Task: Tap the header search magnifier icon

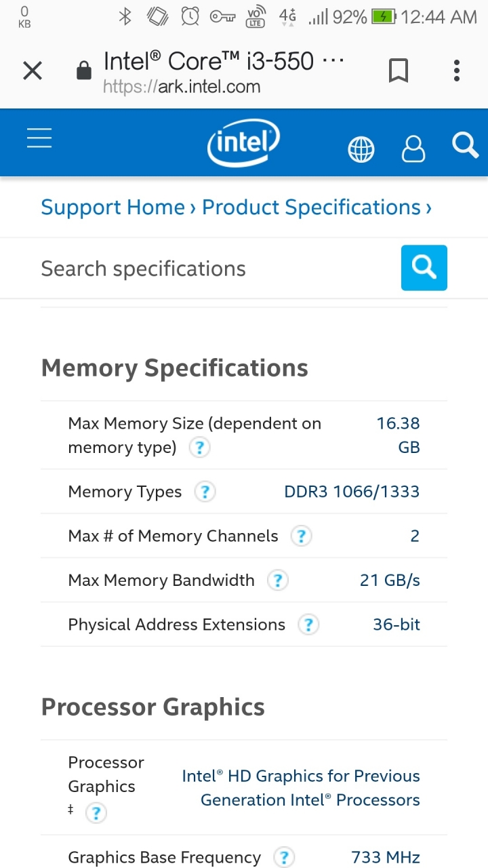Action: pos(465,144)
